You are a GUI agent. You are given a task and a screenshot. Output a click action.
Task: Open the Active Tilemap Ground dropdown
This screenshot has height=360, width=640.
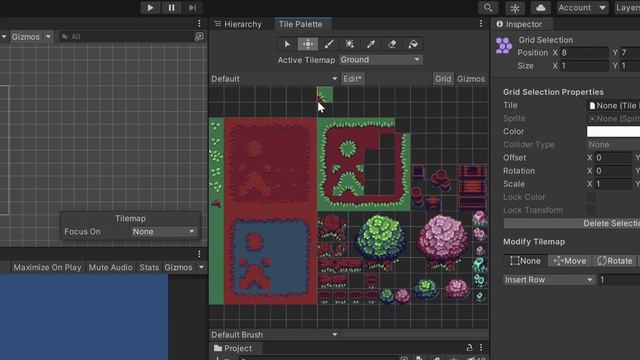pos(380,60)
